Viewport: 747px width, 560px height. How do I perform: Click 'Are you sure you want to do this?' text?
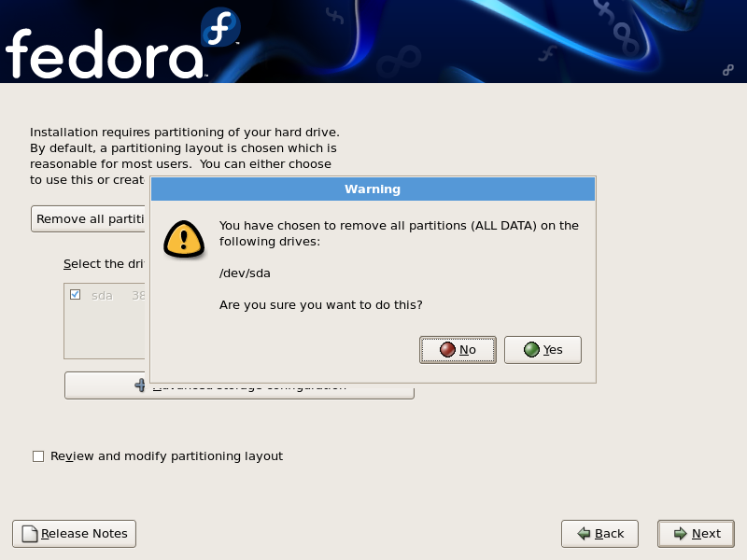click(x=320, y=305)
